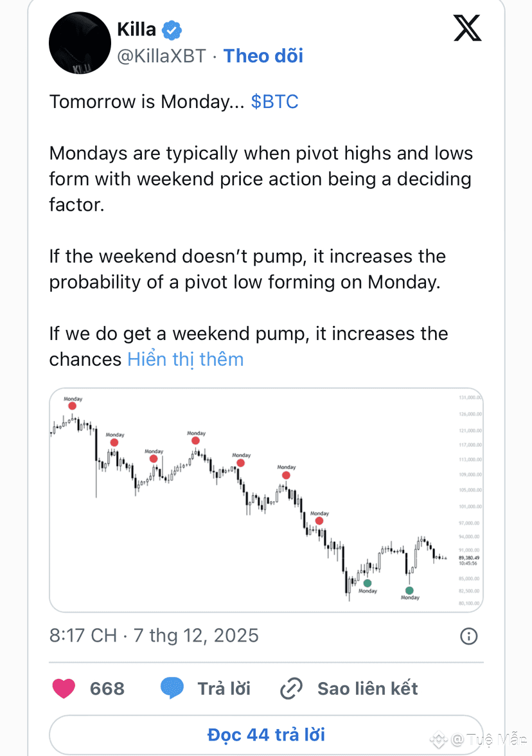Open the $BTC cashtag link
The image size is (532, 756).
click(x=274, y=102)
